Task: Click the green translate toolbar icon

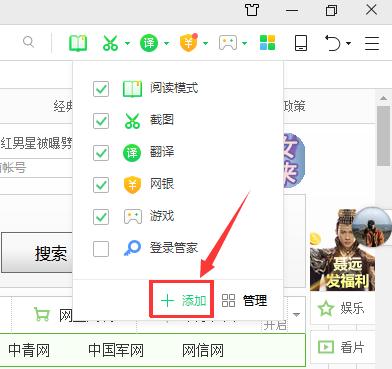Action: pyautogui.click(x=149, y=43)
